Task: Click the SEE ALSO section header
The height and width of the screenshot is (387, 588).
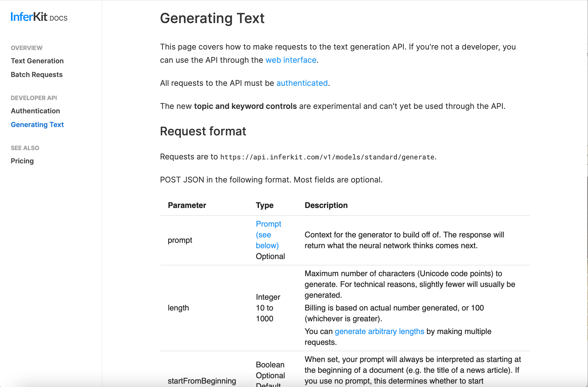Action: pos(25,148)
